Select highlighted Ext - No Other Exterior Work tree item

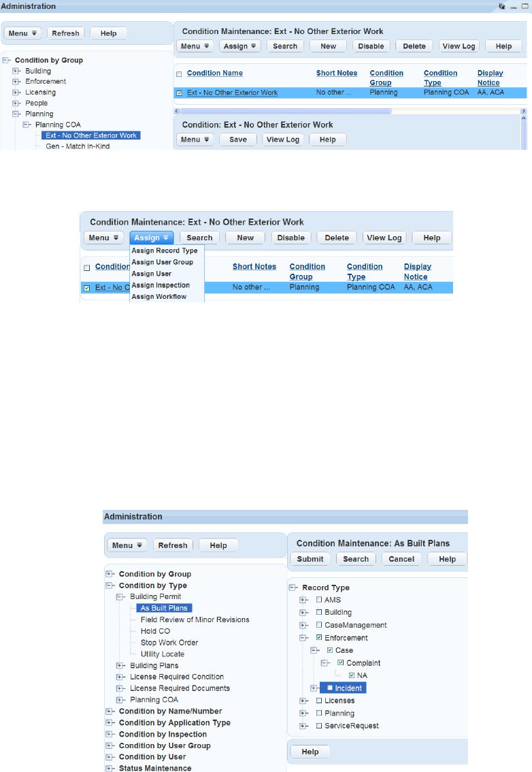tap(91, 135)
